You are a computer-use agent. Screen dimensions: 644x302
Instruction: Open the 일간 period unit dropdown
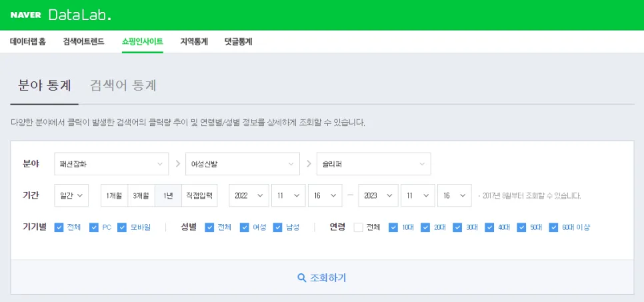tap(71, 195)
